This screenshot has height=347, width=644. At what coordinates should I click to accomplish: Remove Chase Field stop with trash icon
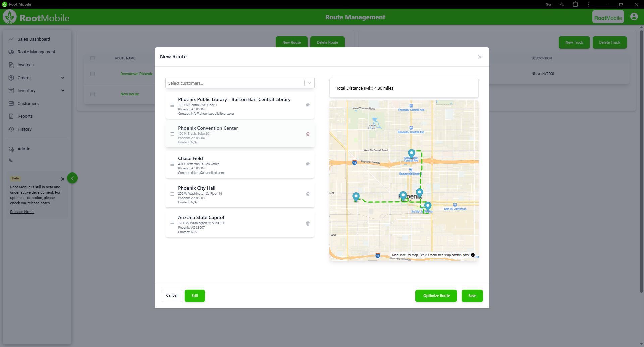pos(308,164)
